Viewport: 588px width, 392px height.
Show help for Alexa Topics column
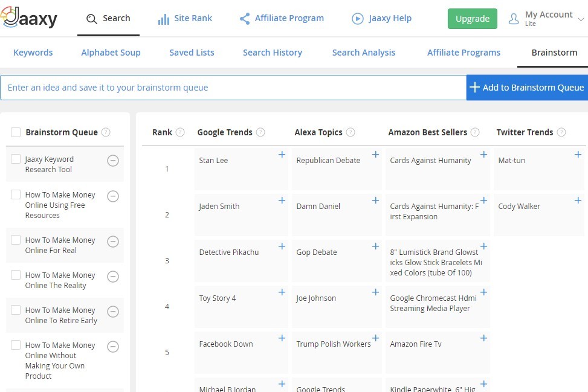pyautogui.click(x=351, y=132)
